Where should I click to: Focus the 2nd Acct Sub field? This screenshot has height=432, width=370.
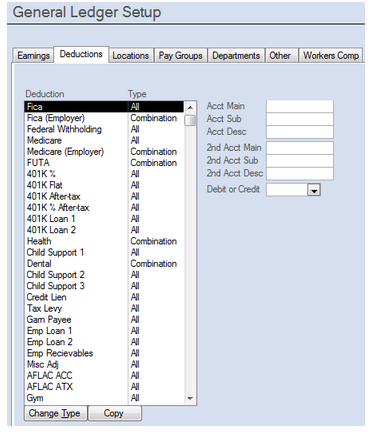coord(299,161)
